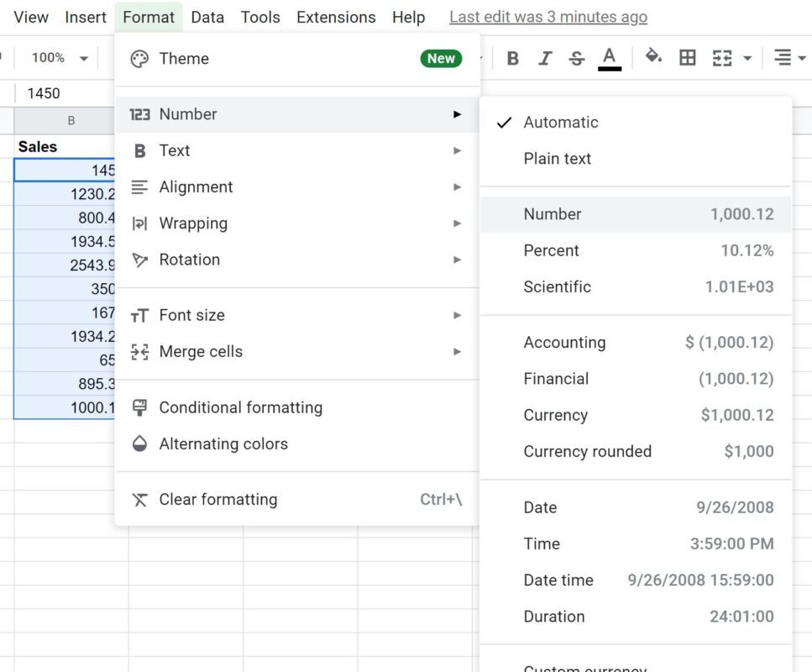Click the Rotation icon

[x=140, y=260]
